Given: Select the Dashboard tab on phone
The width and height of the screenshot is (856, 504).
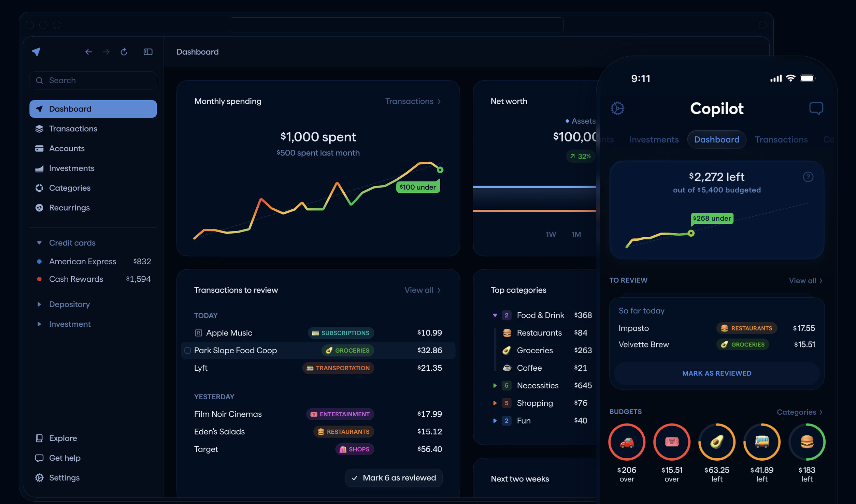Looking at the screenshot, I should (x=717, y=139).
